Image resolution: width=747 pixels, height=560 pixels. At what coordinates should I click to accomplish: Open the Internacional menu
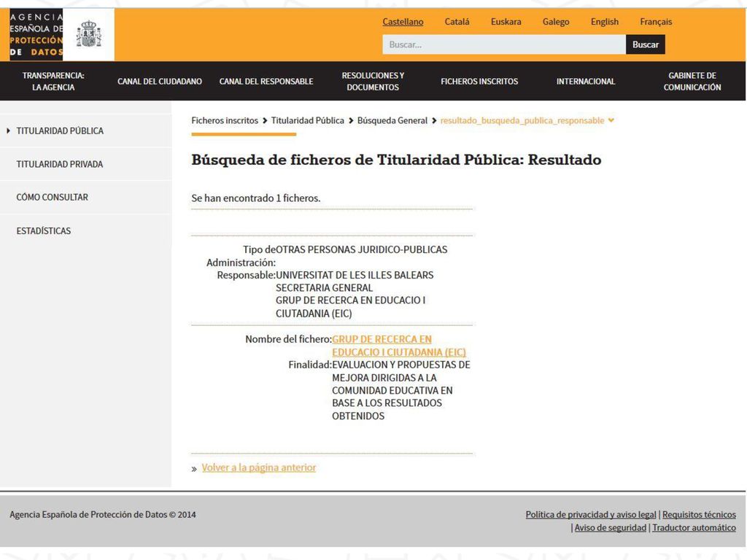[x=586, y=82]
